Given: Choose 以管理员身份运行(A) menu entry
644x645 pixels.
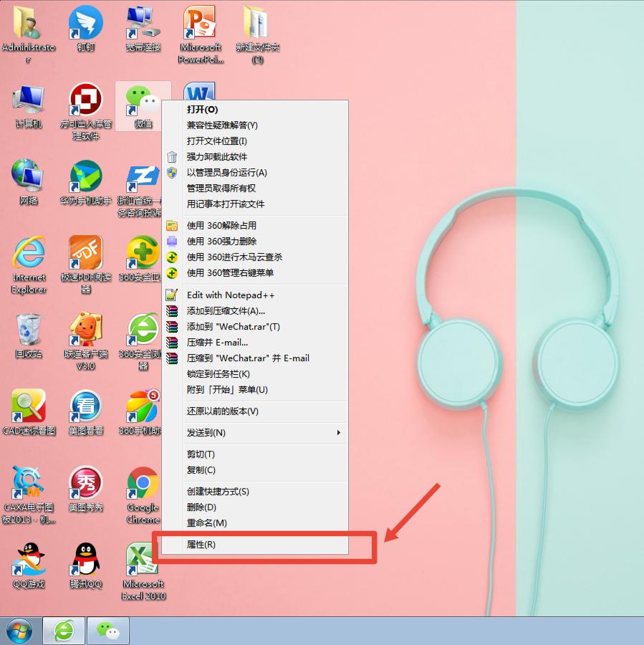Looking at the screenshot, I should (x=255, y=172).
